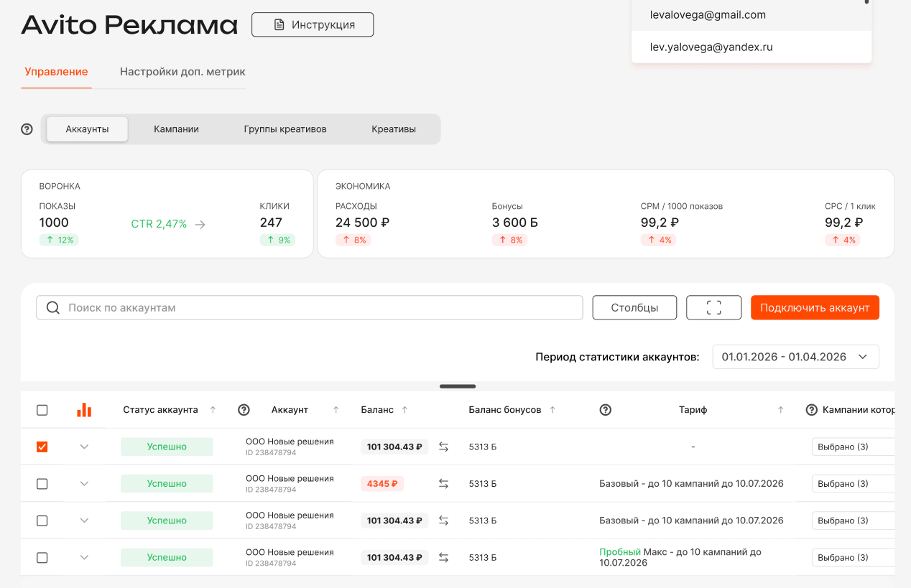Select the Управление tab
The height and width of the screenshot is (588, 911).
[56, 72]
